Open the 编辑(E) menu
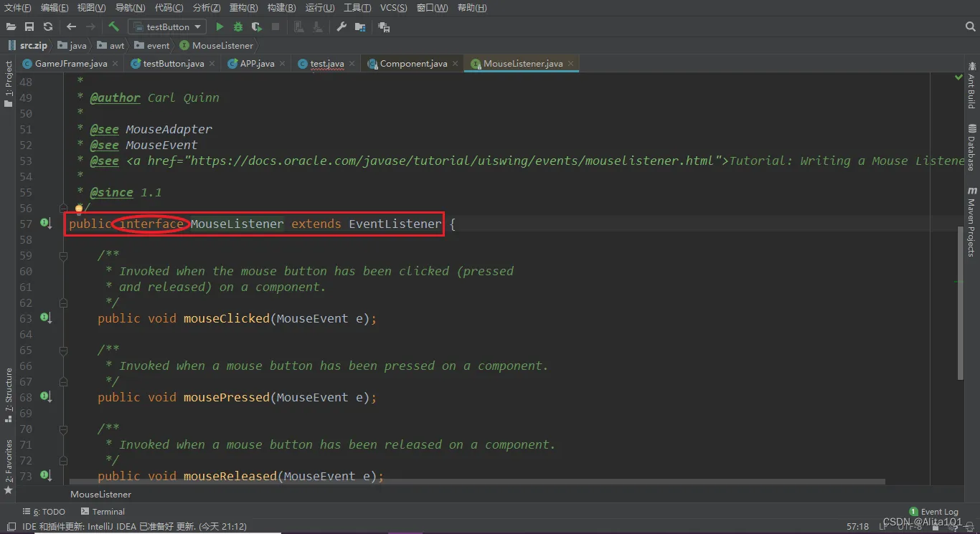This screenshot has height=534, width=980. pos(55,8)
